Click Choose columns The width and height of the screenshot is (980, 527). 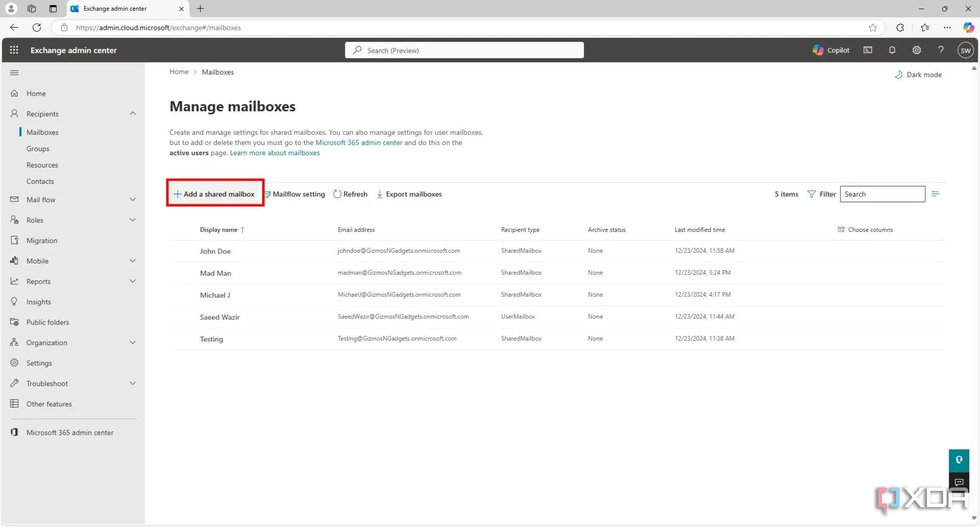coord(865,230)
